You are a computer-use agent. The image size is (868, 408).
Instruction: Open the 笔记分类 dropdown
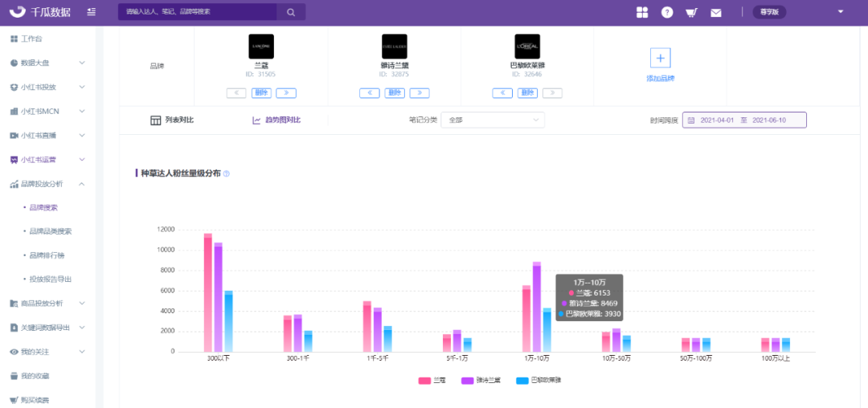click(x=493, y=120)
